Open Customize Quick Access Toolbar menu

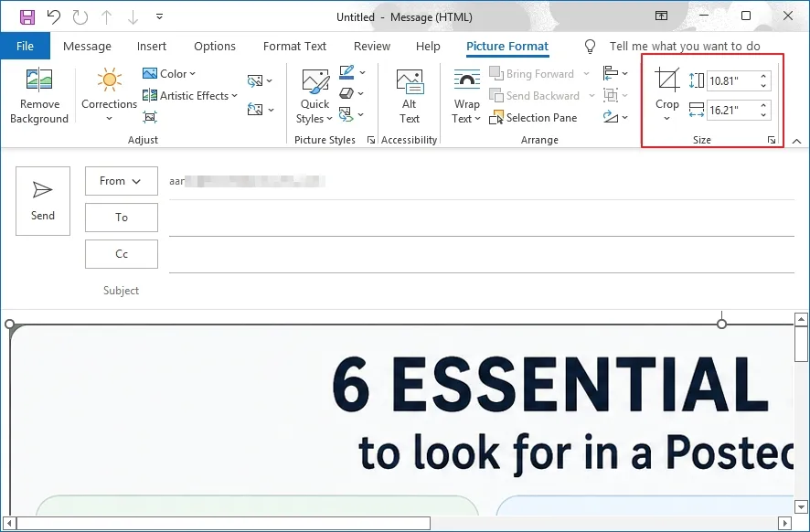pyautogui.click(x=160, y=17)
